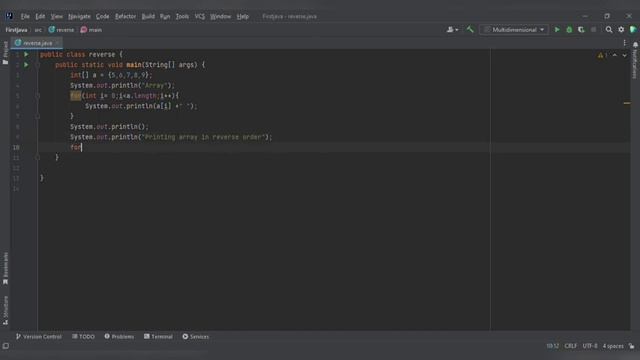Click the fold end marker after the for loop
Viewport: 640px width, 360px height.
(x=37, y=116)
